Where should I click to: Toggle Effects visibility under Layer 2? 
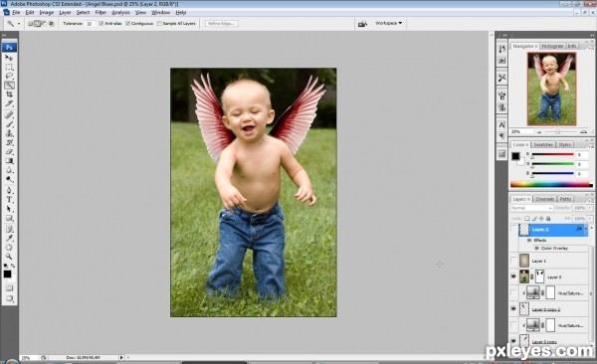[529, 241]
